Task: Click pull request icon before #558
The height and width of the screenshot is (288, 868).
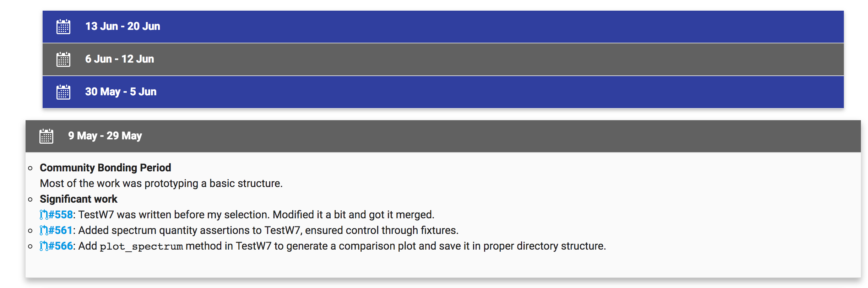Action: coord(44,215)
